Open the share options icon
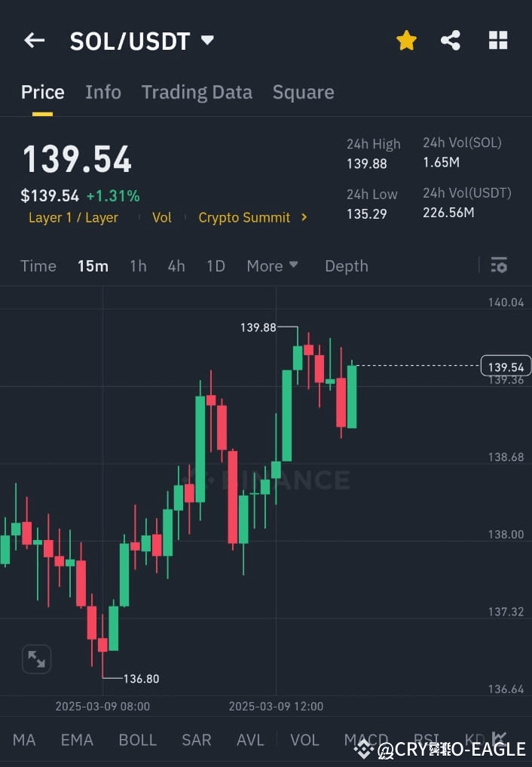This screenshot has height=767, width=532. 451,40
